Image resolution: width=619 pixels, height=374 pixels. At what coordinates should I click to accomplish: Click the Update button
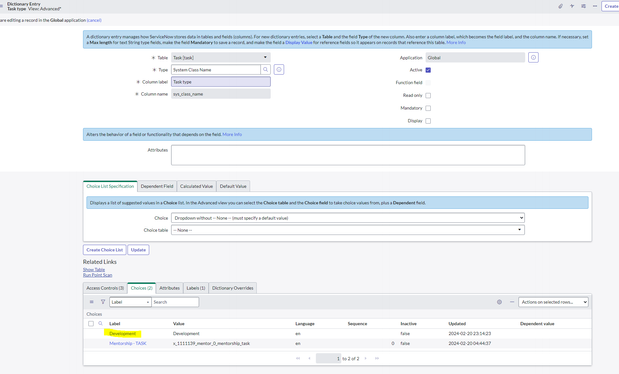coord(138,250)
